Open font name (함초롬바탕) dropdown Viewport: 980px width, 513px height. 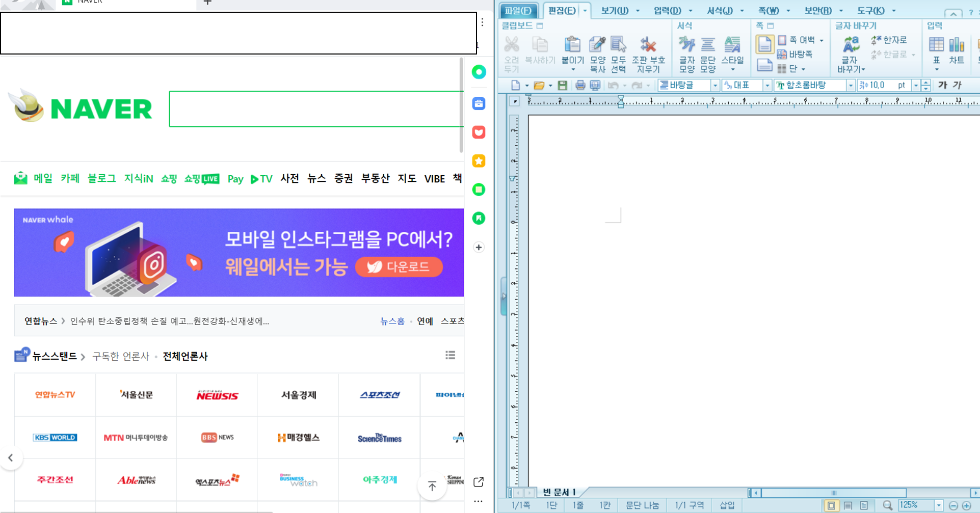pyautogui.click(x=851, y=86)
